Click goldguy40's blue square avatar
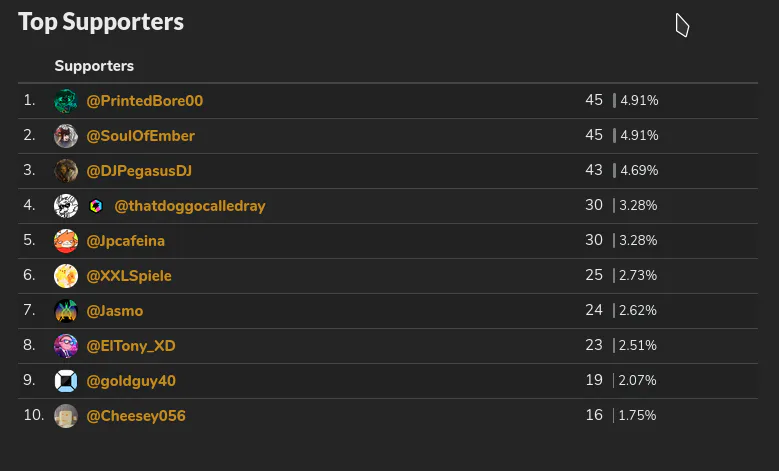Screen dimensions: 779x471 tap(66, 381)
